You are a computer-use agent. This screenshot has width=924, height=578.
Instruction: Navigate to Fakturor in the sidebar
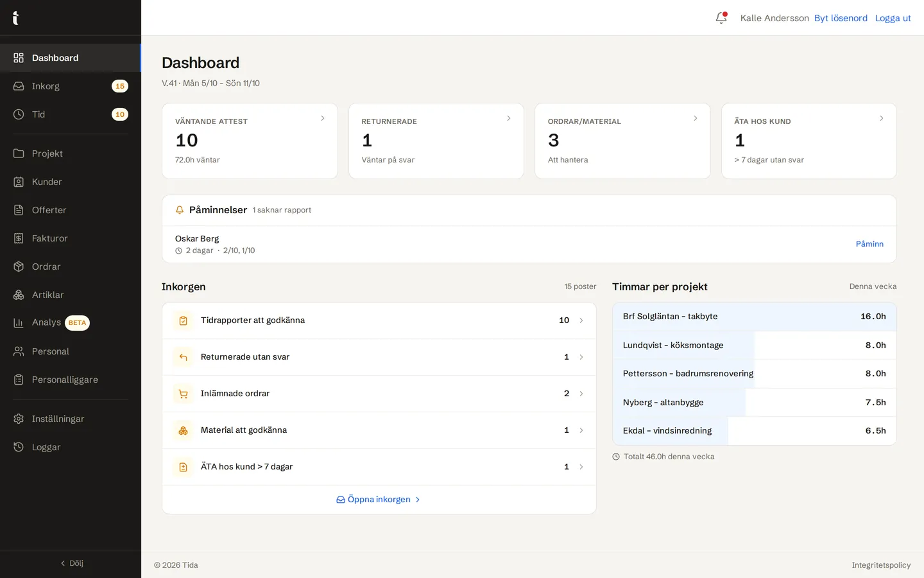pos(71,238)
